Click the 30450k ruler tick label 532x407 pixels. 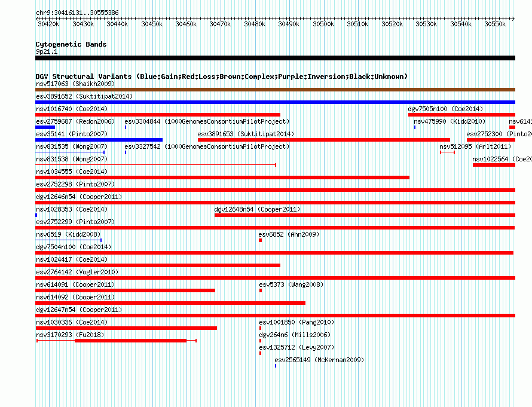pos(152,24)
